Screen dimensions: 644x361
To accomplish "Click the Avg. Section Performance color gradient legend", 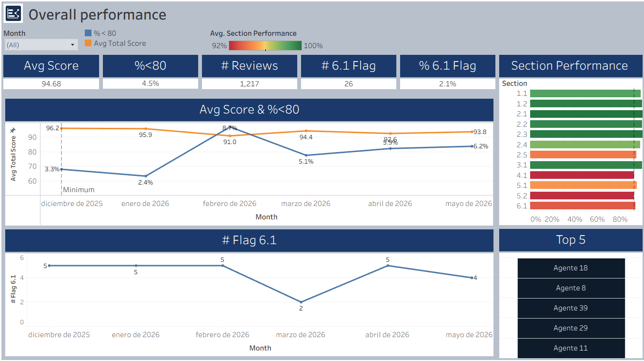I will (265, 46).
